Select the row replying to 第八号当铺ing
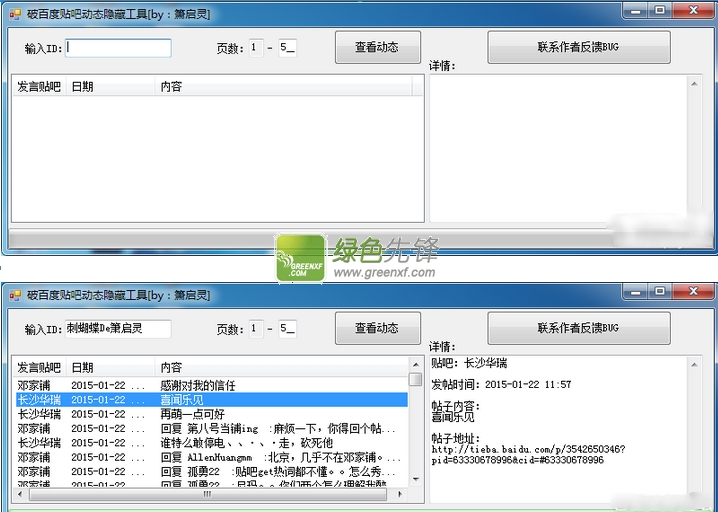718x512 pixels. click(x=212, y=428)
